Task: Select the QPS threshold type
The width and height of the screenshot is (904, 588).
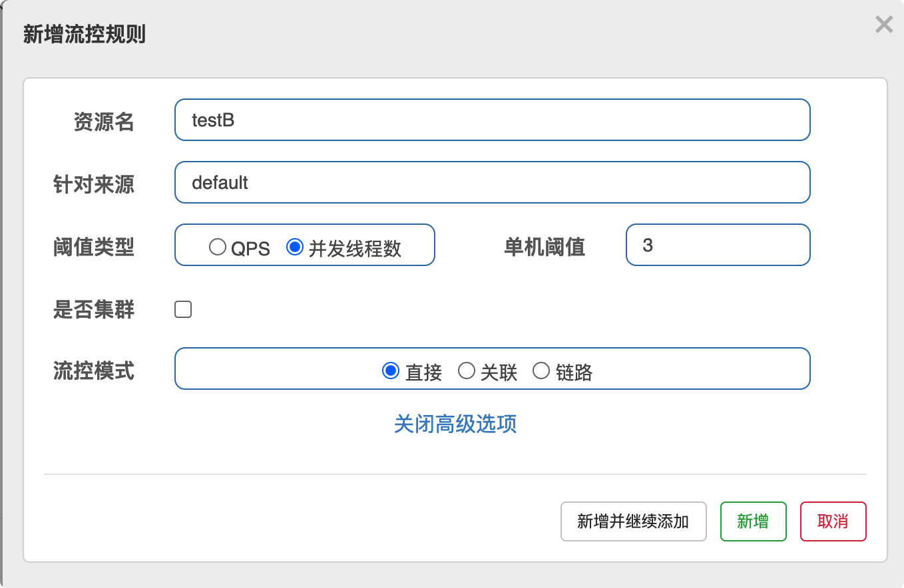Action: 218,247
